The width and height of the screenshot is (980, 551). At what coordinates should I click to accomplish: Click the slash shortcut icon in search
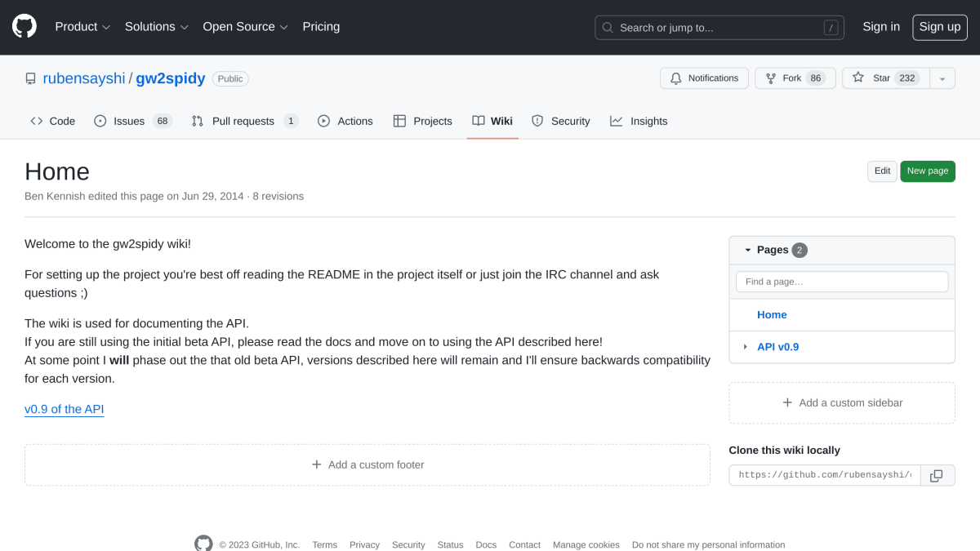pos(831,28)
